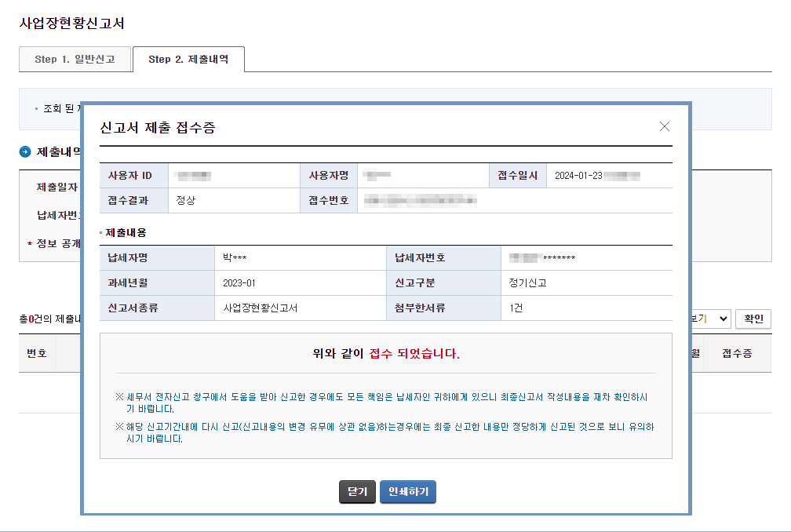The image size is (791, 532).
Task: Click the 번호 column header in the list
Action: [x=37, y=353]
